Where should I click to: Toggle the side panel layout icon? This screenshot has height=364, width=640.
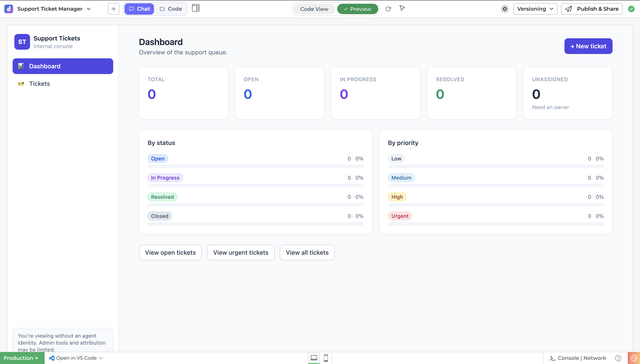tap(196, 8)
